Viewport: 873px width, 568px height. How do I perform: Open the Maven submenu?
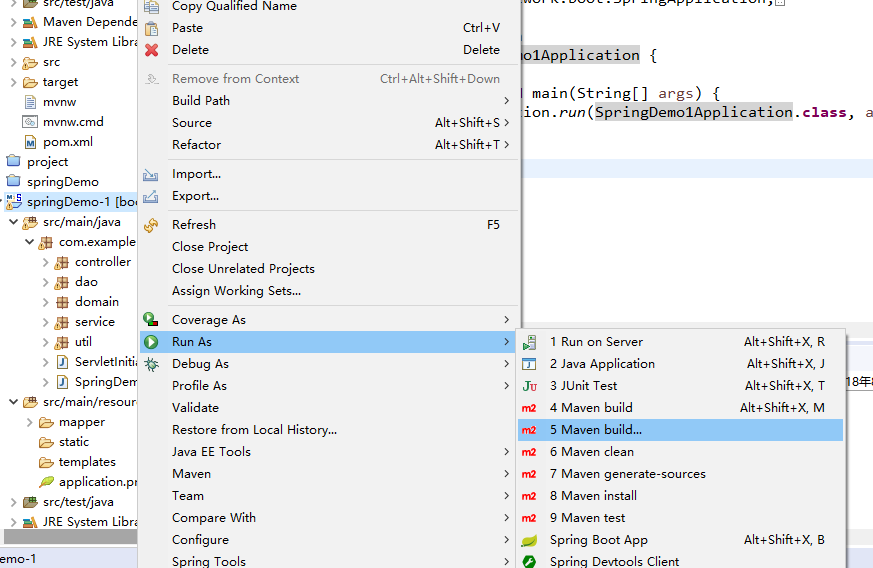coord(328,474)
